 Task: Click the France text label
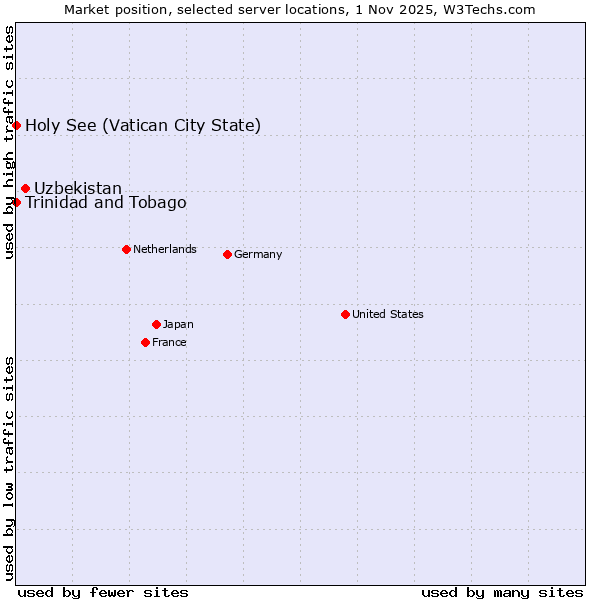[169, 342]
